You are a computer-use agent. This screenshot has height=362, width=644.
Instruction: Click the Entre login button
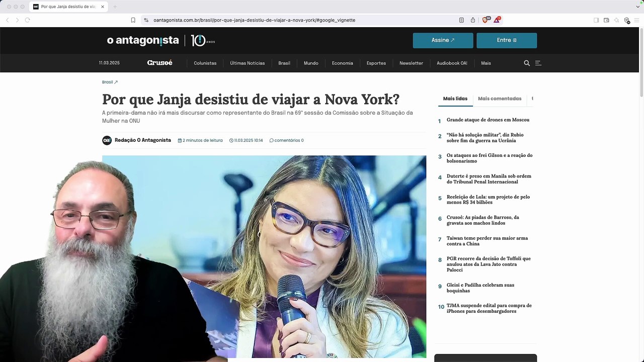[507, 40]
